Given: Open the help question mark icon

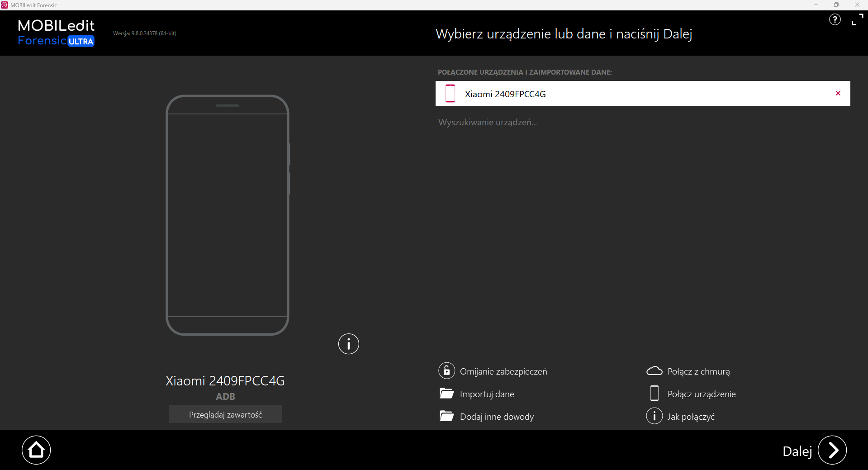Looking at the screenshot, I should click(x=835, y=19).
